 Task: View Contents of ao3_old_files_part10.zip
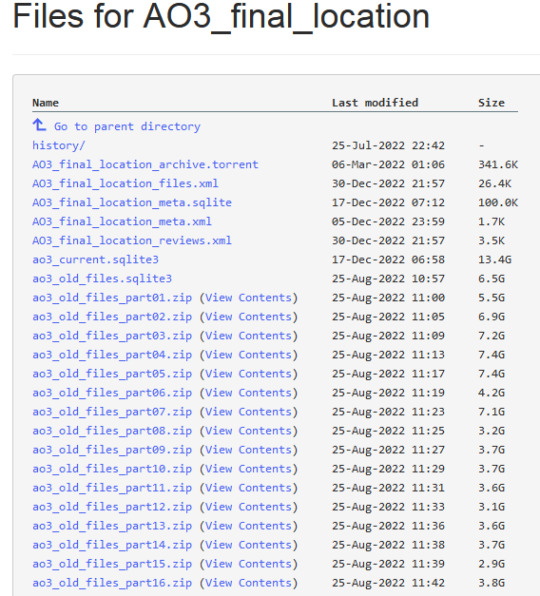249,469
